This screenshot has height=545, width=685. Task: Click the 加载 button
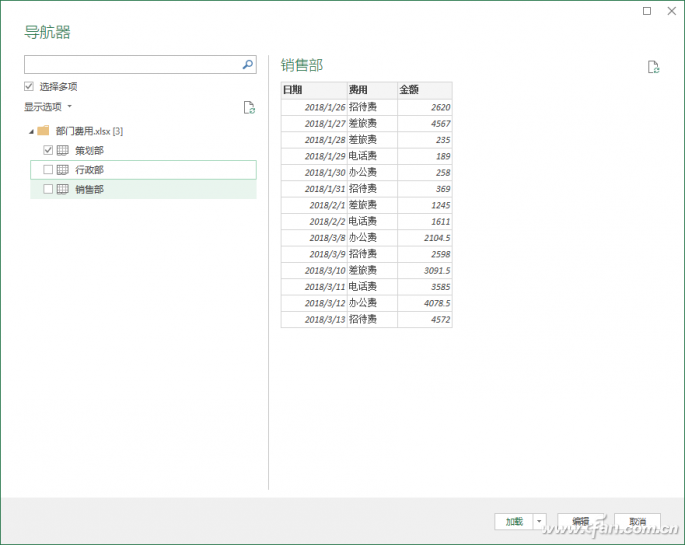pos(514,521)
